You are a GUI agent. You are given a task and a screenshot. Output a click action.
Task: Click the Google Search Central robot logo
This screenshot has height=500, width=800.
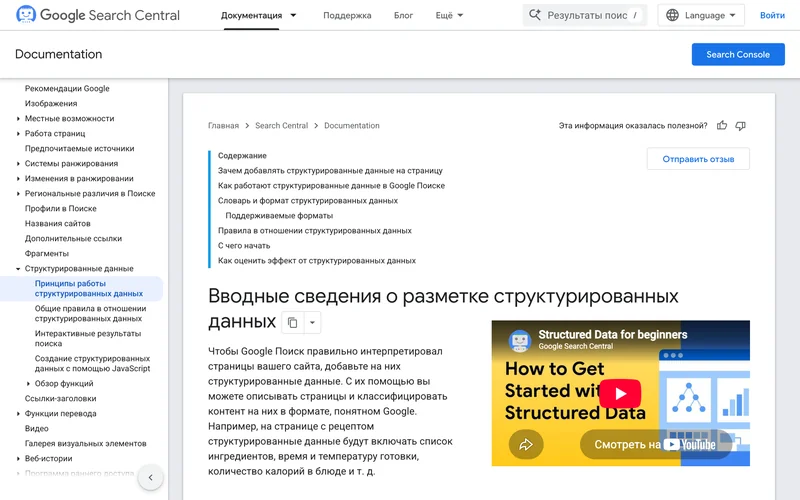pos(26,14)
